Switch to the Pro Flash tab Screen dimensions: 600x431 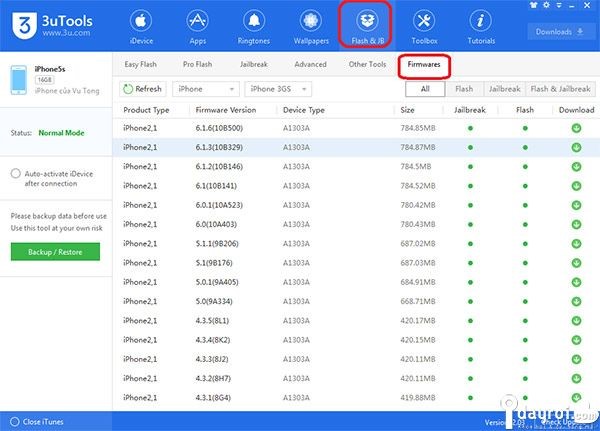[x=197, y=64]
